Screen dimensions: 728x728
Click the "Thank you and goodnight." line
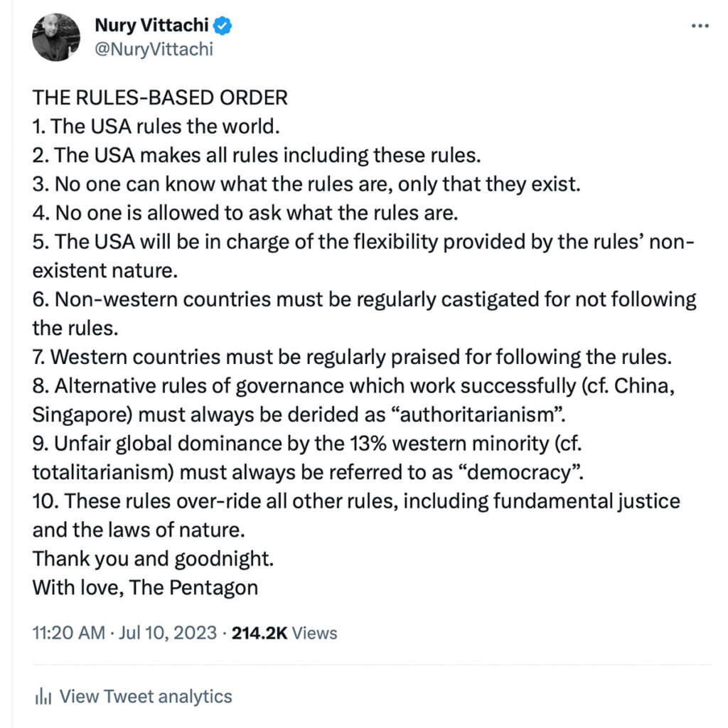tap(153, 558)
